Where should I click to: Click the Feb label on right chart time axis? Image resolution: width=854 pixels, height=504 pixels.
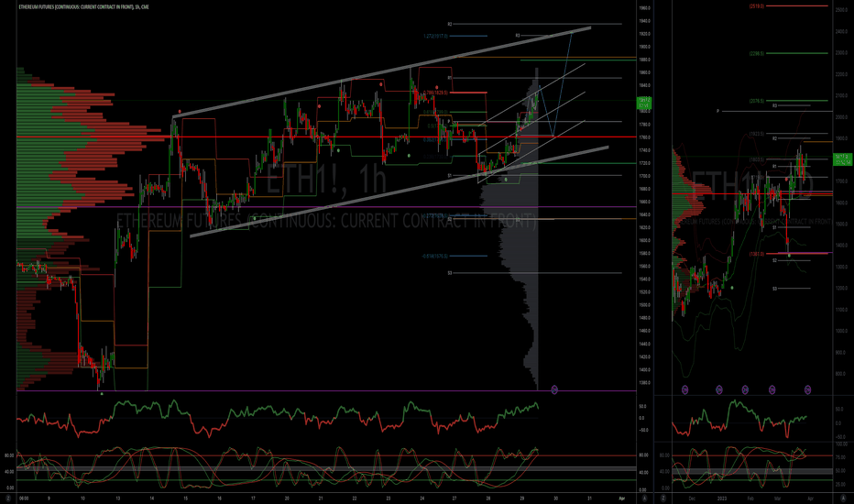click(750, 498)
